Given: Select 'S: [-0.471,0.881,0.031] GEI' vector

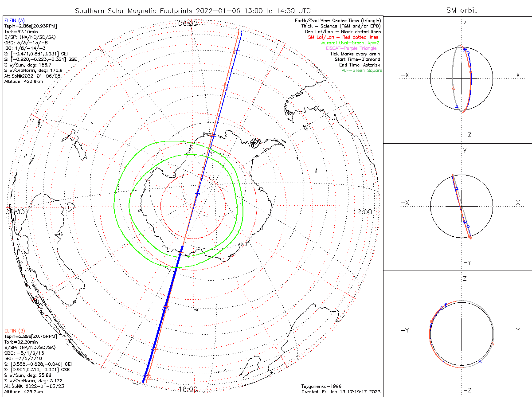Looking at the screenshot, I should tap(35, 54).
